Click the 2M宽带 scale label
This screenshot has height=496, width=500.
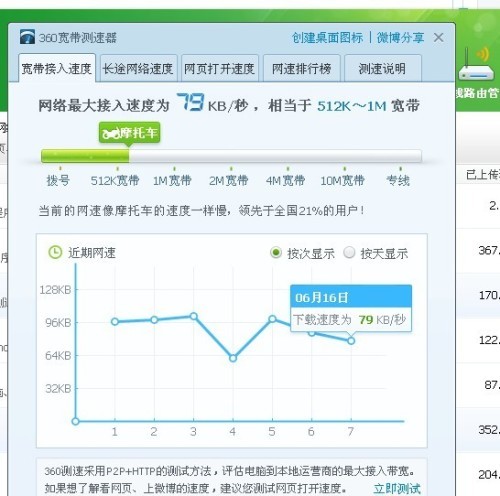point(229,180)
